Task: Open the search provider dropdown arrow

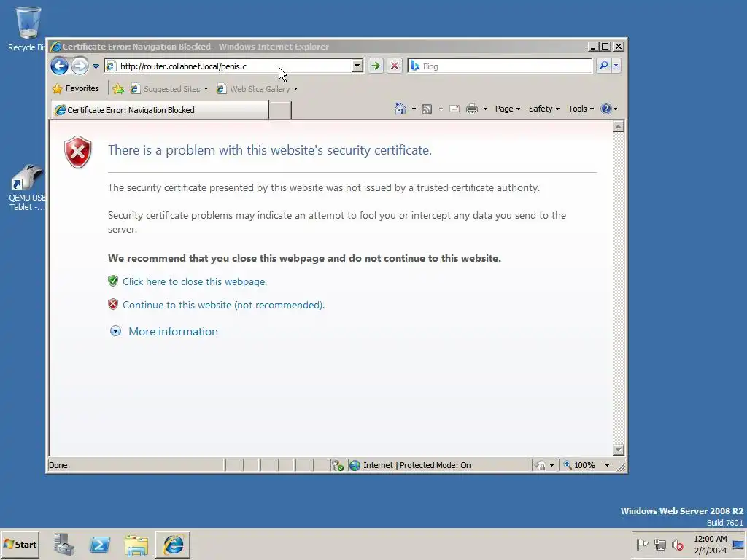Action: 616,66
